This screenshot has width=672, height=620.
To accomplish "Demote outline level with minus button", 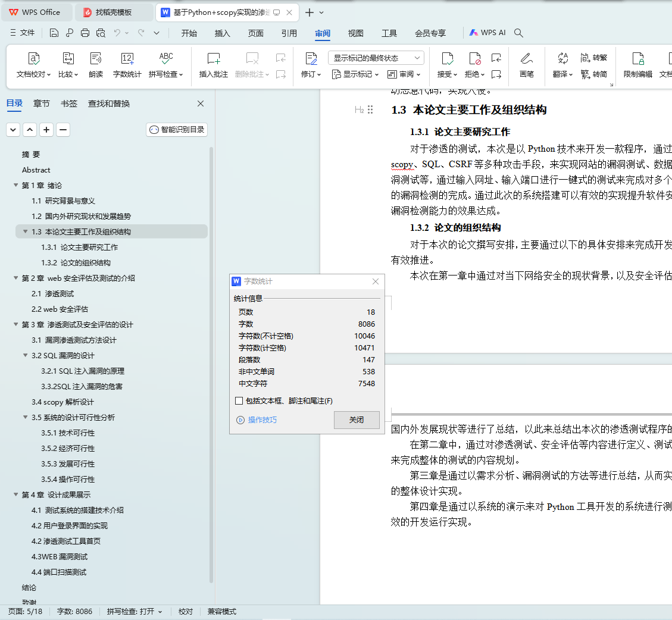I will [63, 129].
